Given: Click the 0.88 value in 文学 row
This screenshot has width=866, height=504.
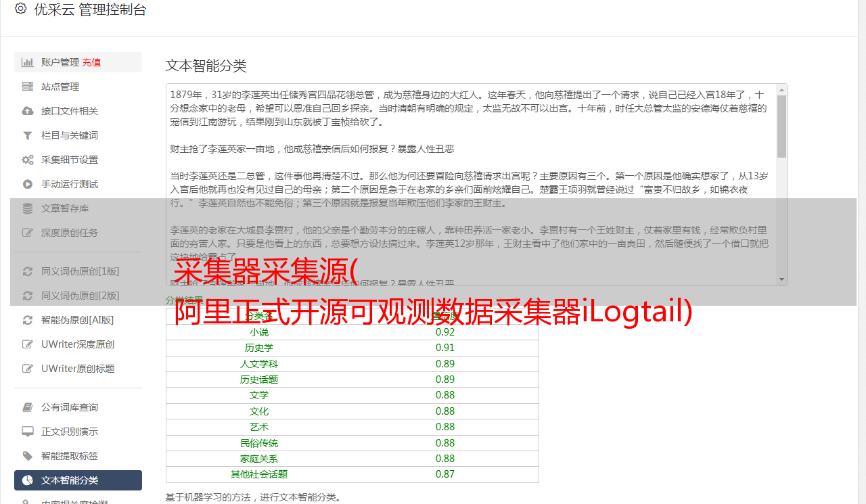Looking at the screenshot, I should pyautogui.click(x=445, y=395).
